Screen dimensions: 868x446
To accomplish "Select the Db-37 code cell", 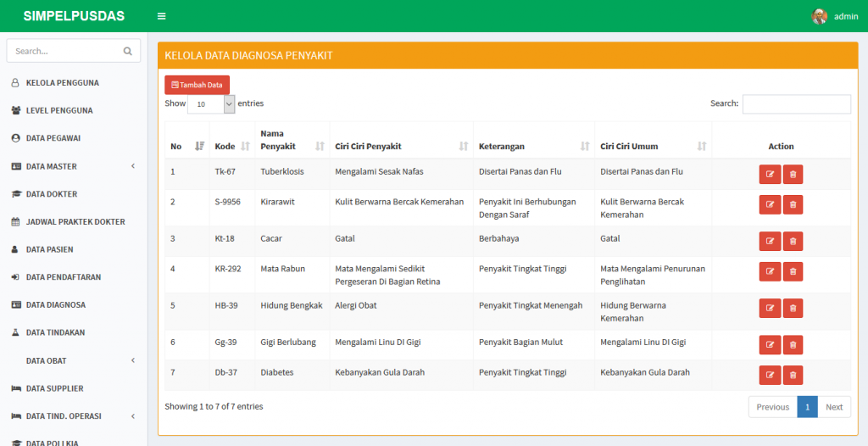I will [x=232, y=375].
